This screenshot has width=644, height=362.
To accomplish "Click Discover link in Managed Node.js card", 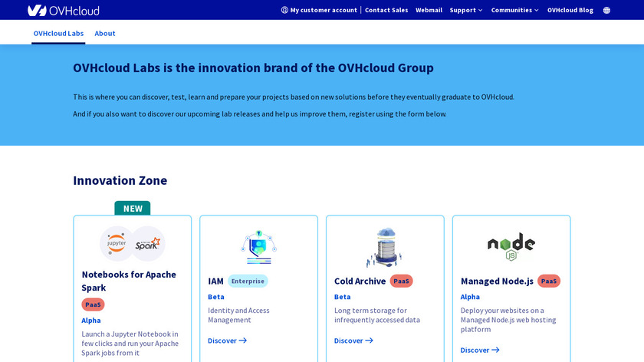I will (x=480, y=350).
